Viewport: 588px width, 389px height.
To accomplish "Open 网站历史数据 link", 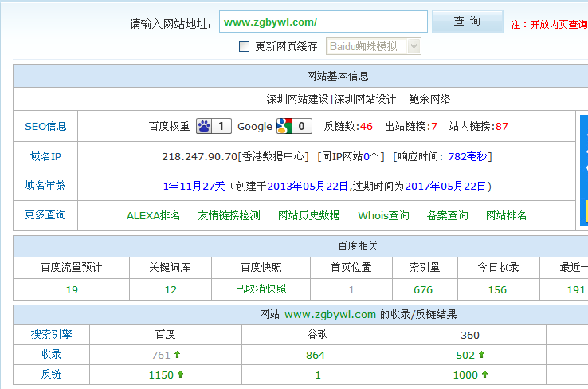I will point(308,216).
